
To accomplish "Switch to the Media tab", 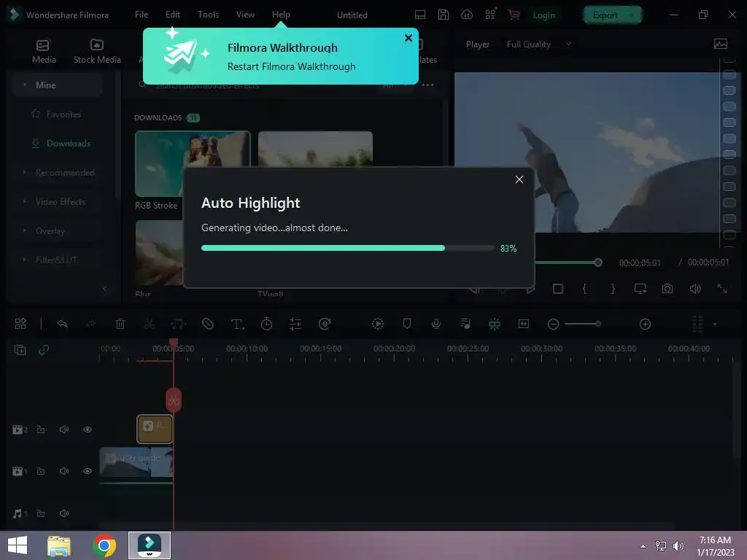I will tap(44, 52).
